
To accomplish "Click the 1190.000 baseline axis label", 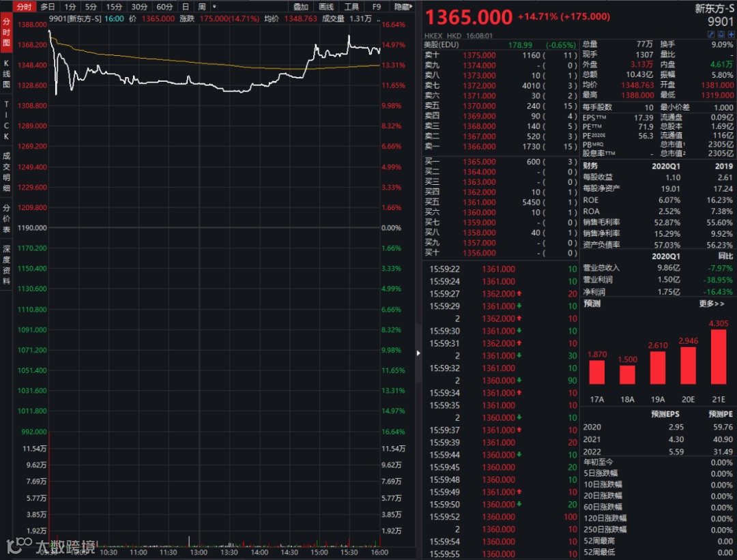I will coord(32,228).
